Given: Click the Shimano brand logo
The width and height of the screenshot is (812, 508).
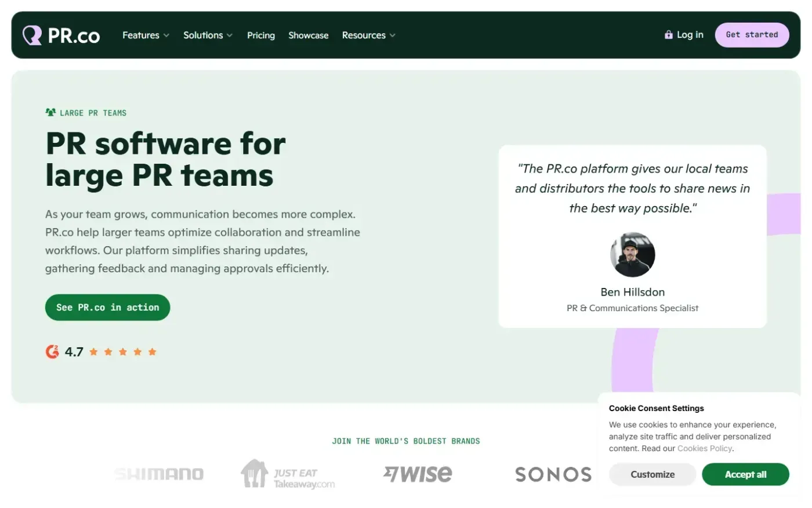Looking at the screenshot, I should pos(159,474).
